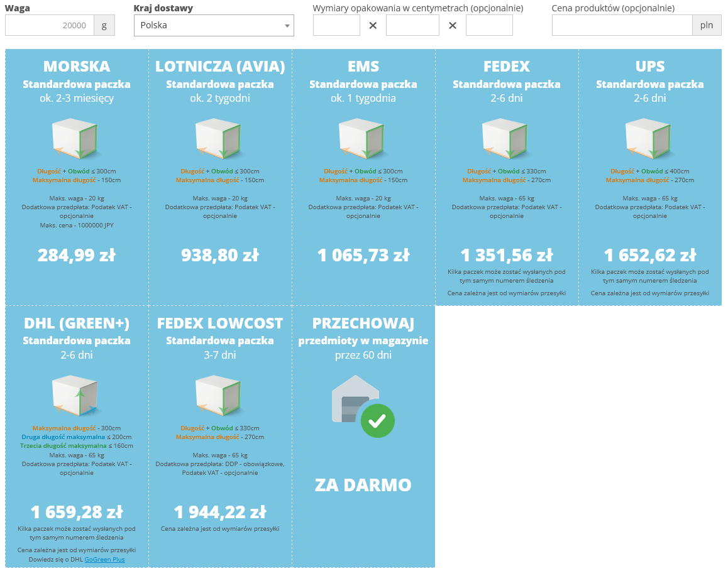This screenshot has height=571, width=728.
Task: Click the UPS shipping method heading
Action: (x=649, y=67)
